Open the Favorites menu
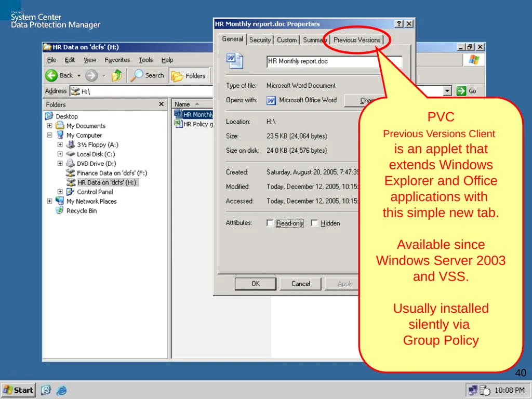Viewport: 532px width, 399px height. click(x=117, y=60)
